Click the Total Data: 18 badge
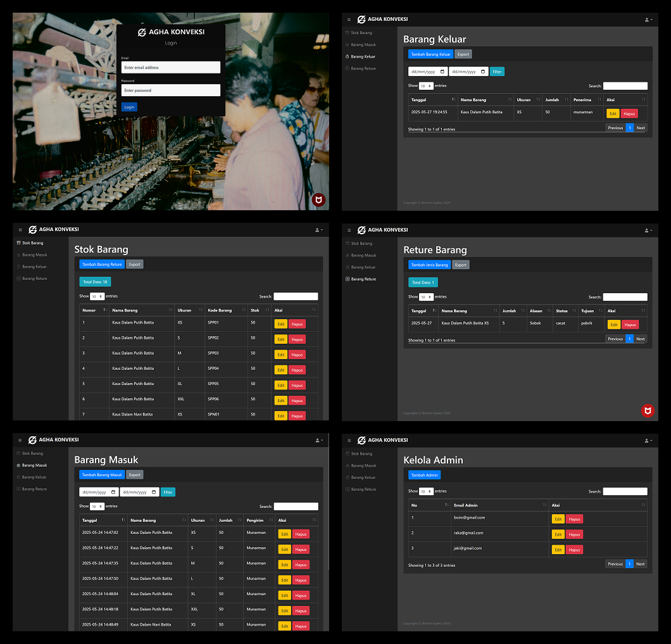This screenshot has height=644, width=671. [95, 282]
